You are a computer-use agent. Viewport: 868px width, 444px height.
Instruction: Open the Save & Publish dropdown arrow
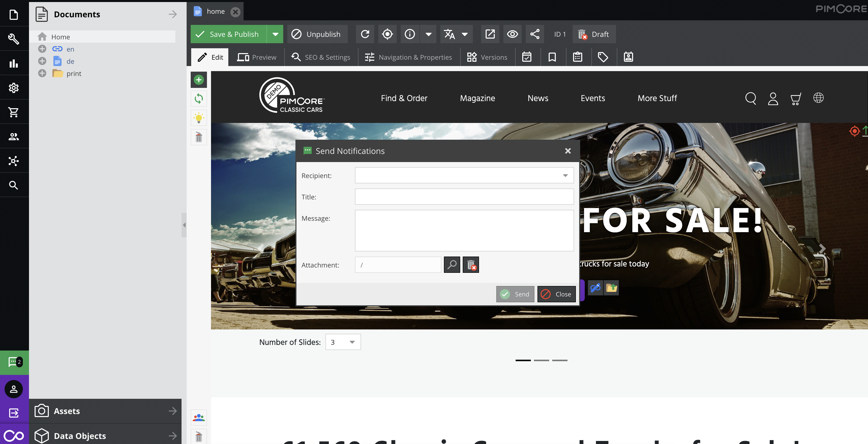(x=275, y=34)
